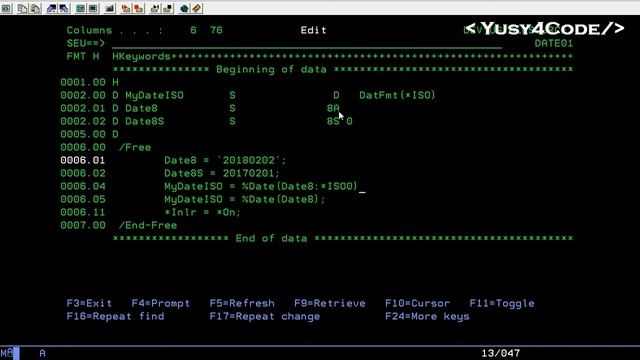
Task: Click the F5=Refresh function key label
Action: pyautogui.click(x=242, y=303)
